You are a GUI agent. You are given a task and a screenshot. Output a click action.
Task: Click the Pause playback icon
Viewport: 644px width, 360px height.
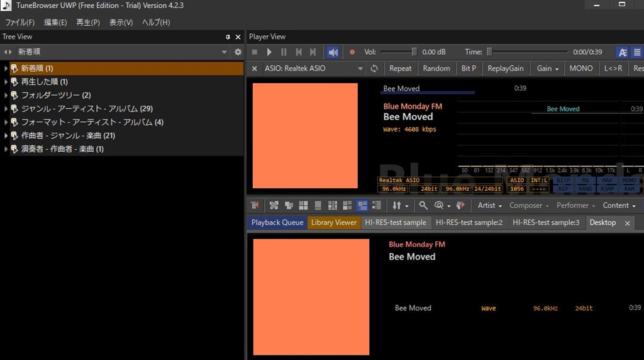[x=284, y=52]
